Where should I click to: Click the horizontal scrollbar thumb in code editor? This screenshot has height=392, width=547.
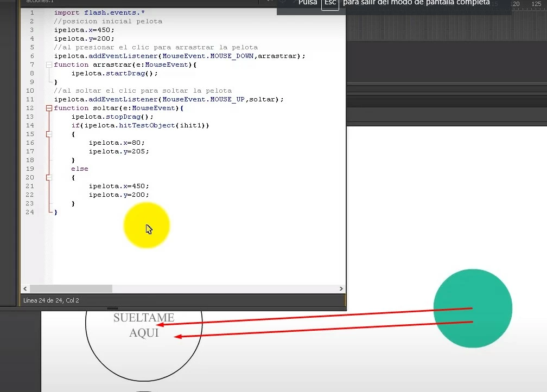[71, 288]
